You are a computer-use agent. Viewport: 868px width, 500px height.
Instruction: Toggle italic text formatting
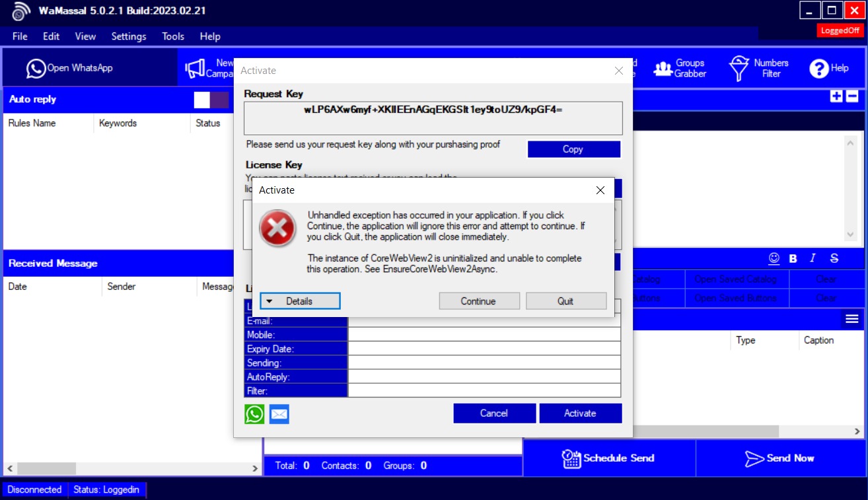[x=813, y=258]
